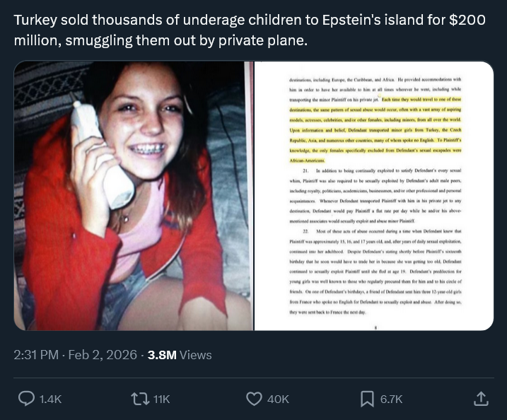Bookmark this post using the bookmark icon

(367, 399)
